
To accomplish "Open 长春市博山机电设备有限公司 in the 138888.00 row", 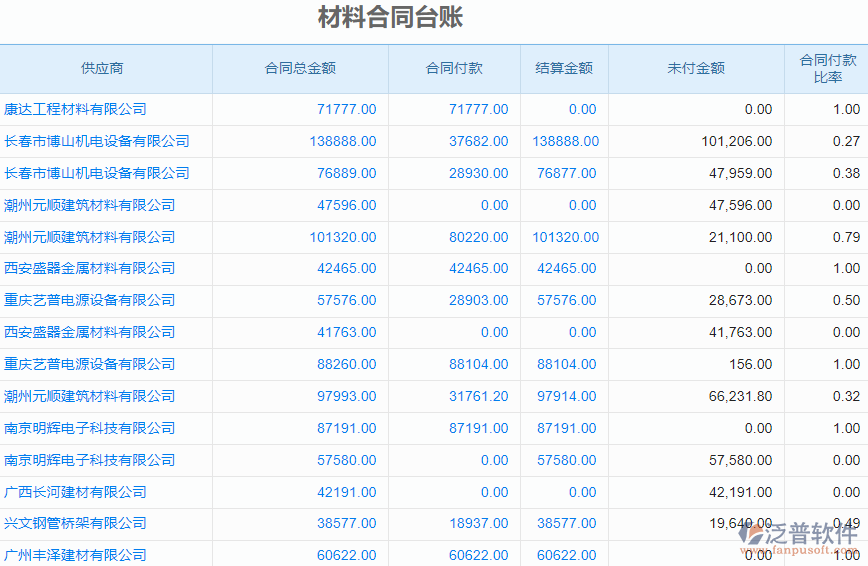I will pyautogui.click(x=97, y=141).
